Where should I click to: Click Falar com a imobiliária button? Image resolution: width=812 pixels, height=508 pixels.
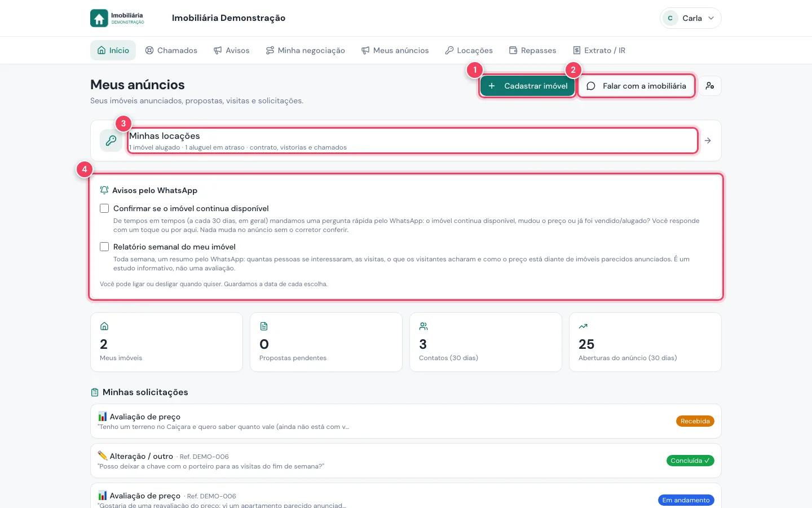636,86
